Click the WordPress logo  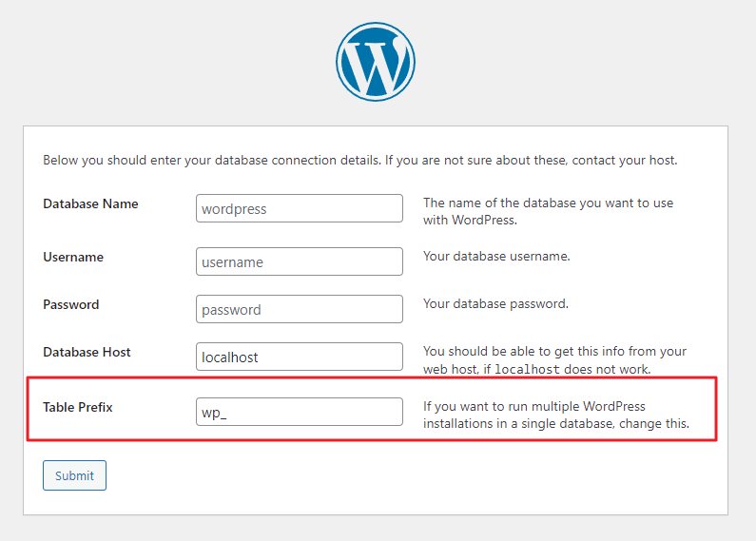(x=376, y=62)
